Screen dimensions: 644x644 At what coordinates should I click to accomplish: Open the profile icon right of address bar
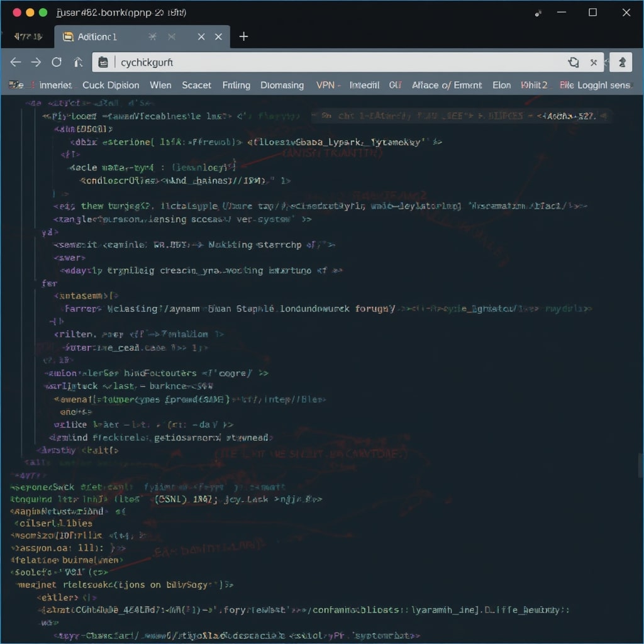point(621,62)
